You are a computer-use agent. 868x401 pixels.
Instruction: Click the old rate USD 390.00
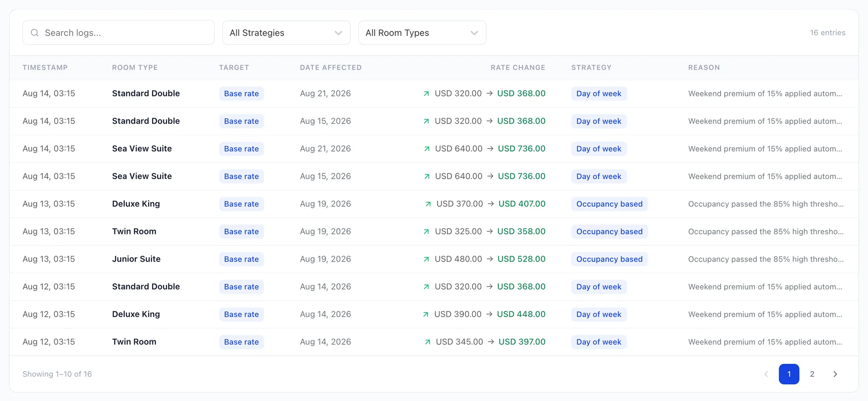(x=458, y=314)
